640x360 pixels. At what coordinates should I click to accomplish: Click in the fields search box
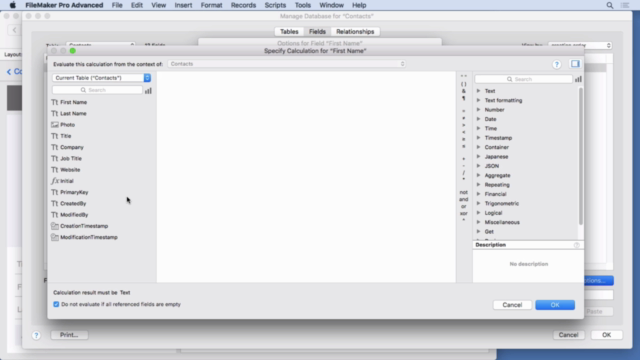(x=97, y=90)
